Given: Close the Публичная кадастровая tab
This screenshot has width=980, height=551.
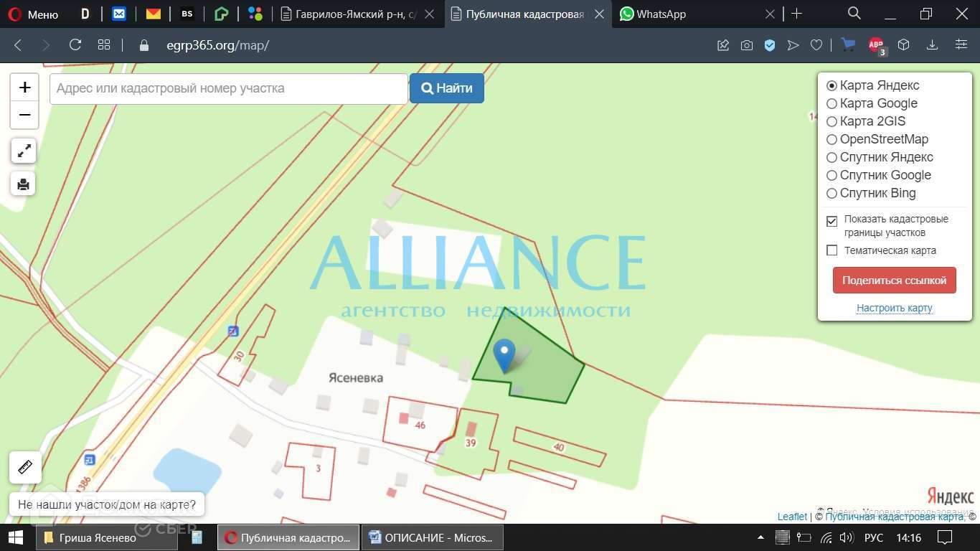Looking at the screenshot, I should (x=599, y=14).
